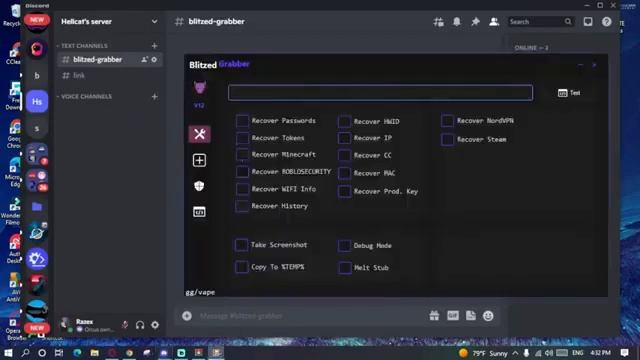Select the wrench tools icon in Blitzed sidebar
The height and width of the screenshot is (360, 640).
click(x=200, y=134)
